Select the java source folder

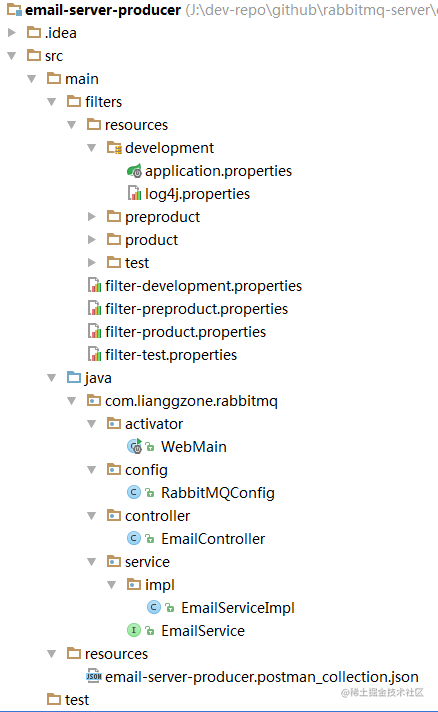point(98,378)
